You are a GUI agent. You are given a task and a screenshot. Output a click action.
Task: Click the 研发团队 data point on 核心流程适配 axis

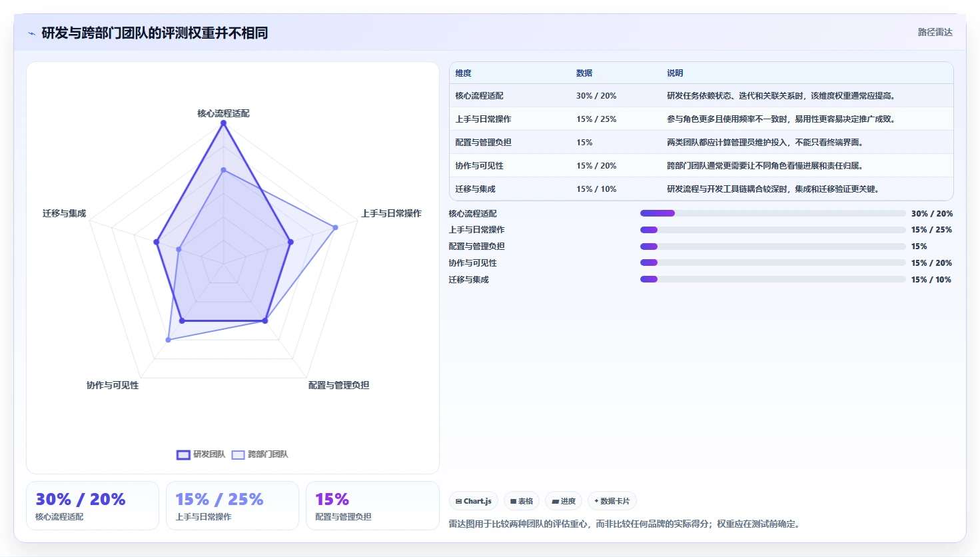(x=223, y=123)
